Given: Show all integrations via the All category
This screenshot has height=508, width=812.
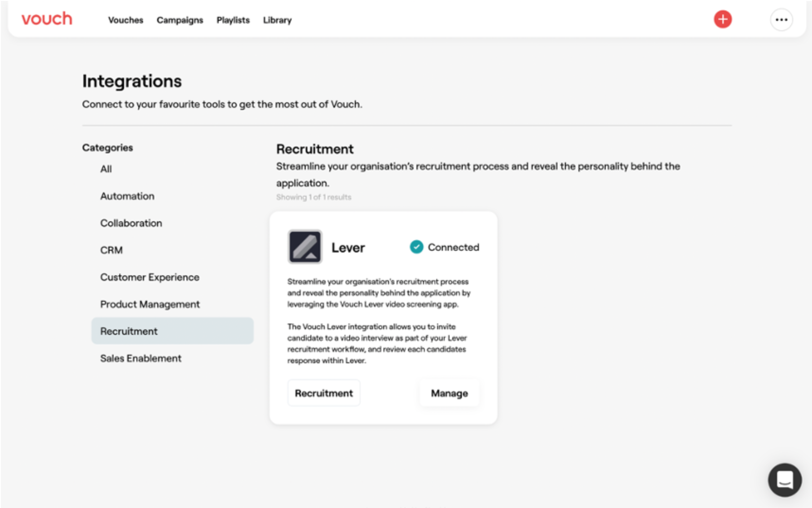Looking at the screenshot, I should 106,169.
